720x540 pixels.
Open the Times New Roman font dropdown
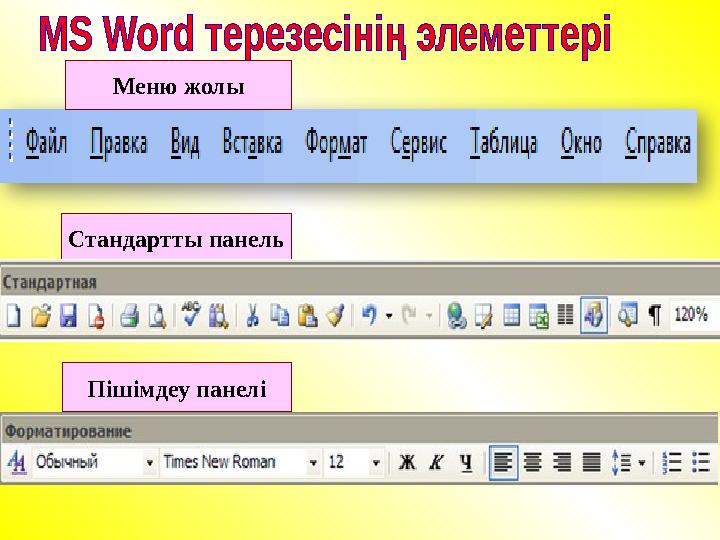point(313,463)
